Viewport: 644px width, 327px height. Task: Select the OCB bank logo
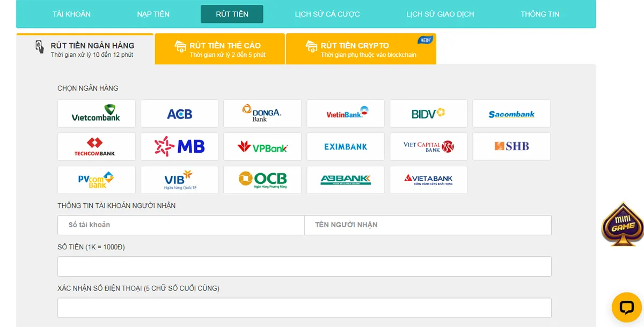(262, 180)
